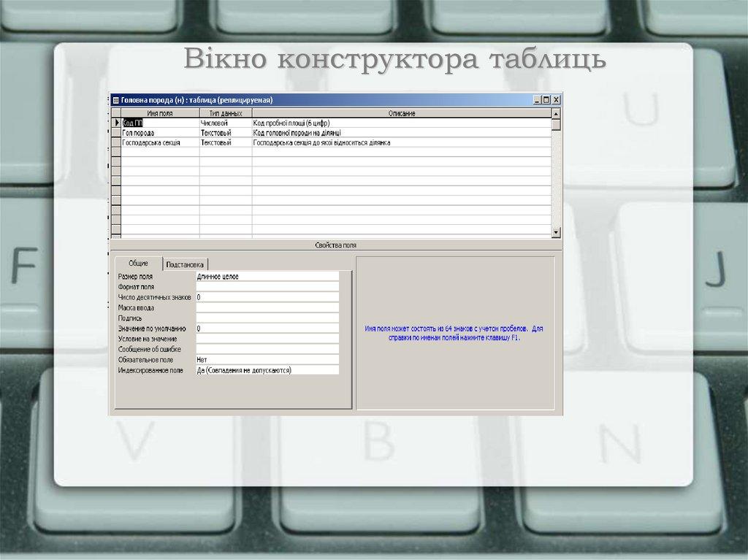Screen dimensions: 748x560
Task: Click the Маска ввода input field
Action: [267, 308]
